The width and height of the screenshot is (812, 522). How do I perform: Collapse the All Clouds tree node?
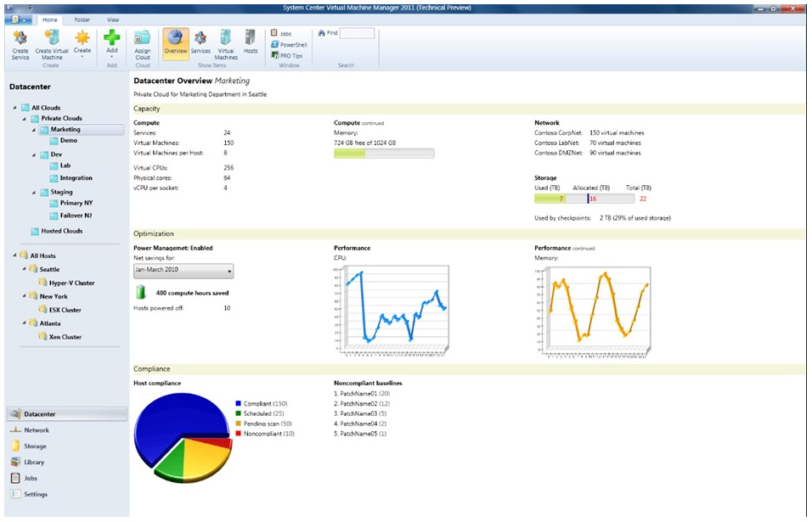(x=14, y=108)
